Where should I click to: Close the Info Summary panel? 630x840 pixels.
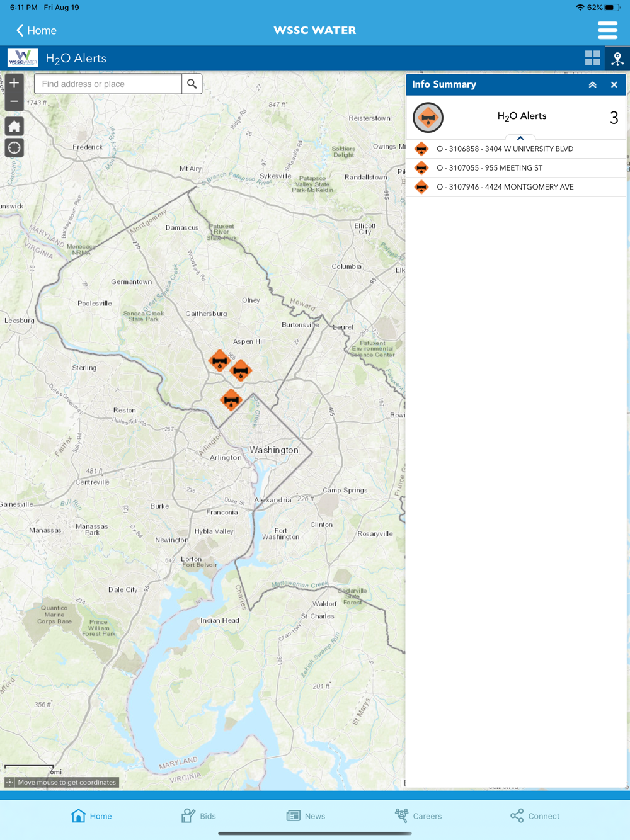click(x=614, y=84)
